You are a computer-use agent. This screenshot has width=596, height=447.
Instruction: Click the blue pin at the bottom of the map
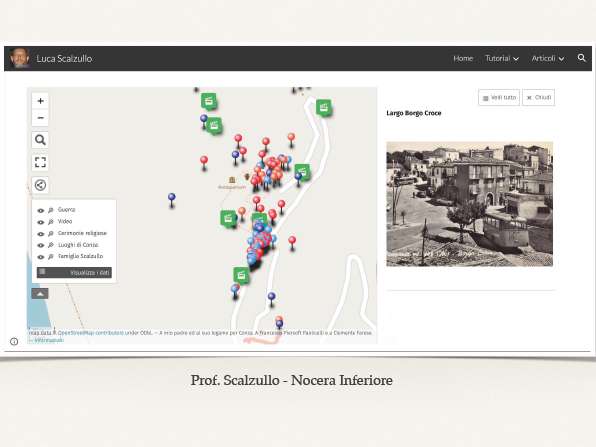coord(279,325)
